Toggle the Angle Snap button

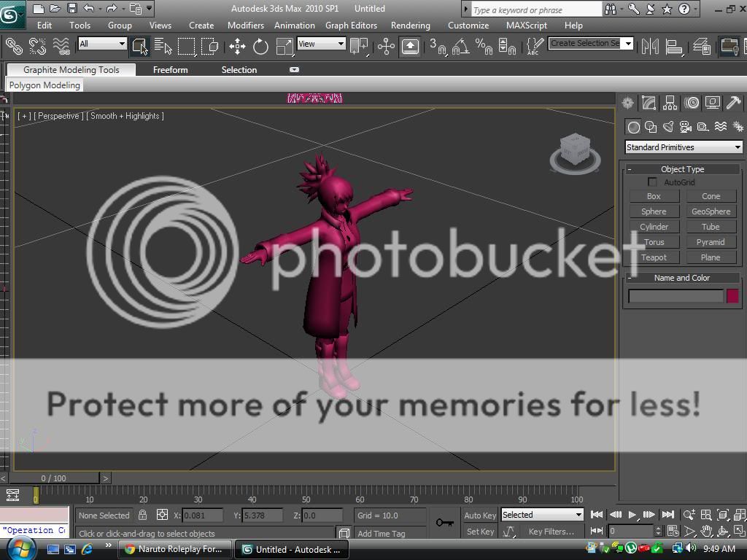[461, 46]
